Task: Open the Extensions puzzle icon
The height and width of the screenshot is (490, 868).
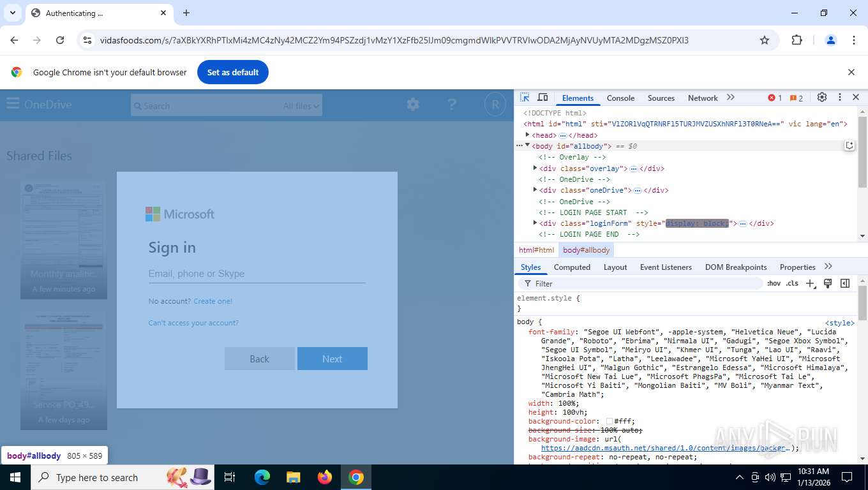Action: [797, 40]
